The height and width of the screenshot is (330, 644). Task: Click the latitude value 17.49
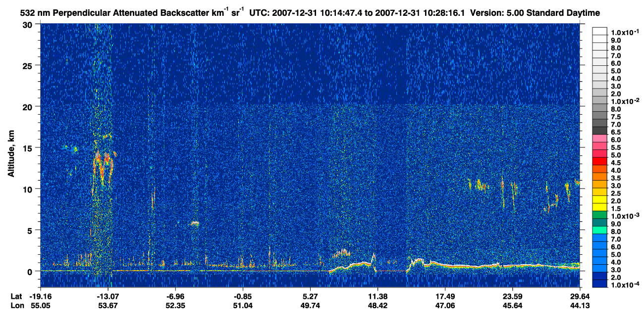point(445,297)
